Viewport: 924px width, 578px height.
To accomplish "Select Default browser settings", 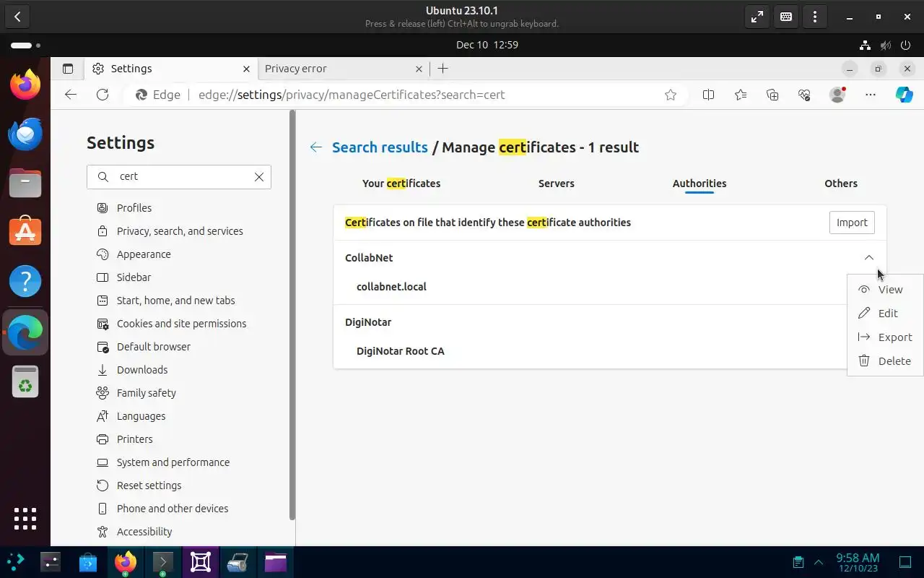I will pyautogui.click(x=154, y=347).
